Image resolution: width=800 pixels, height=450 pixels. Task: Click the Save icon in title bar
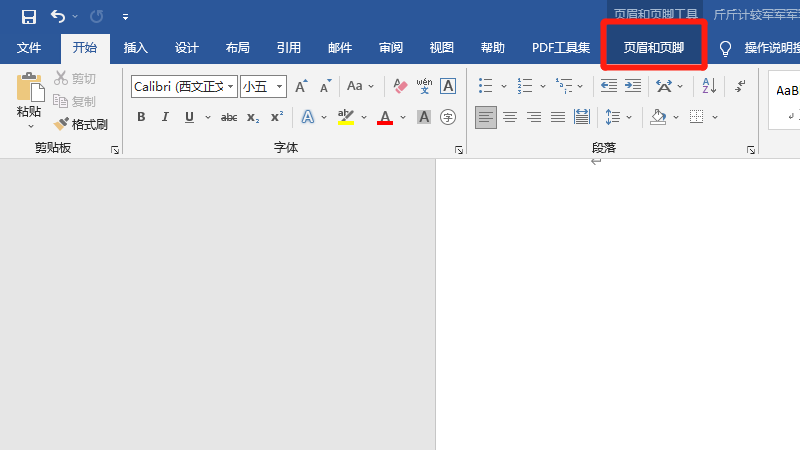[28, 17]
